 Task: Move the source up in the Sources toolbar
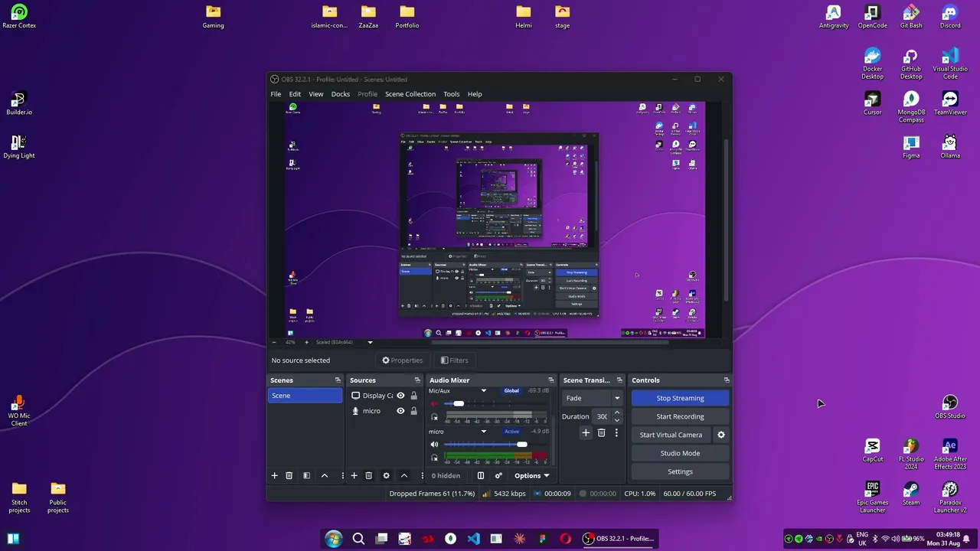click(404, 476)
